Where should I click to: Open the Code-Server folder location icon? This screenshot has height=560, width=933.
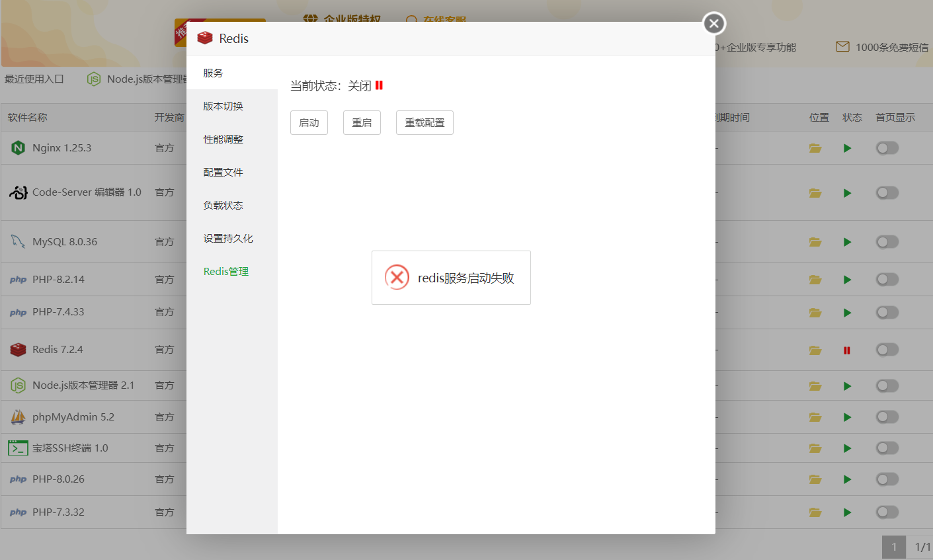click(815, 193)
